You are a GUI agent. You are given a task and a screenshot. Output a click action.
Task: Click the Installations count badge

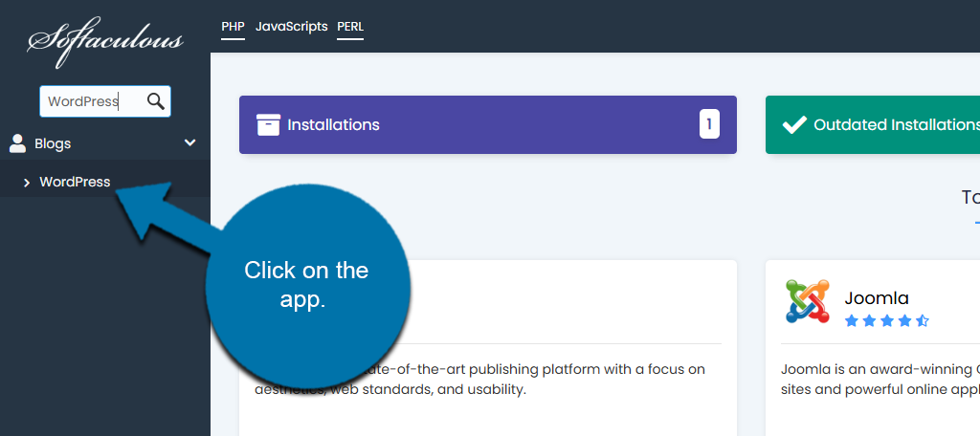pyautogui.click(x=709, y=124)
